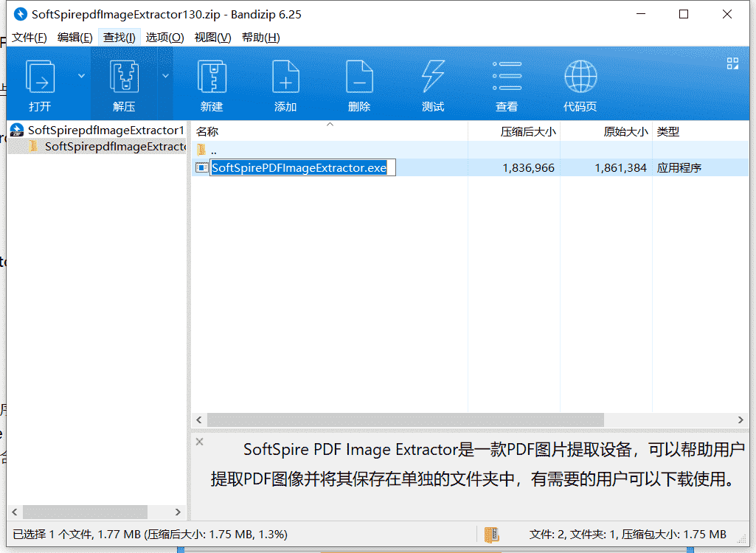
Task: Sort by 类型 column header
Action: (x=700, y=131)
